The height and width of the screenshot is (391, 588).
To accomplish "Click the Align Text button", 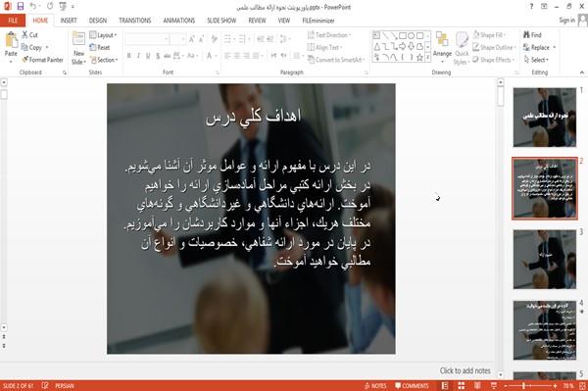I will click(x=324, y=47).
